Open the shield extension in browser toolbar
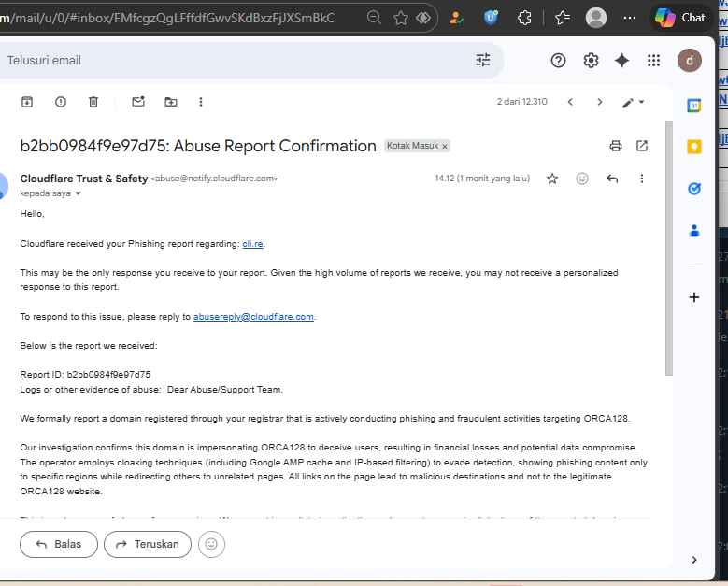Viewport: 728px width, 586px height. (x=491, y=18)
